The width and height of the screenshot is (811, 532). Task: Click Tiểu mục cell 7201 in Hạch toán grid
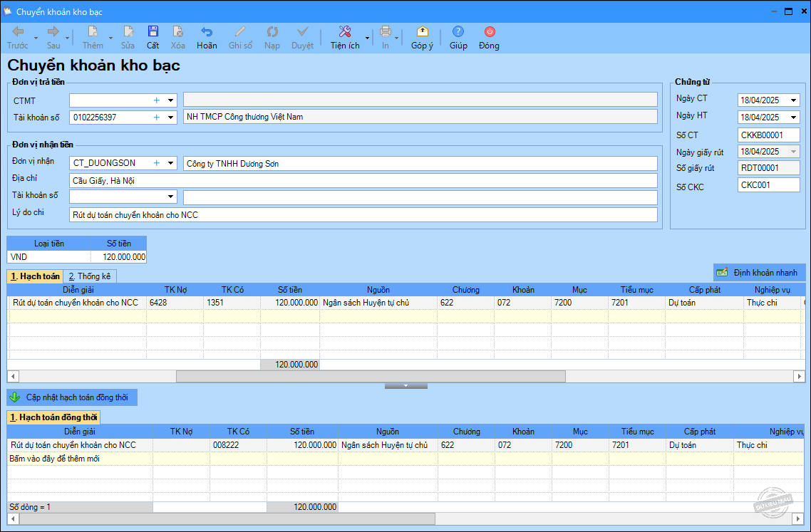[x=636, y=303]
